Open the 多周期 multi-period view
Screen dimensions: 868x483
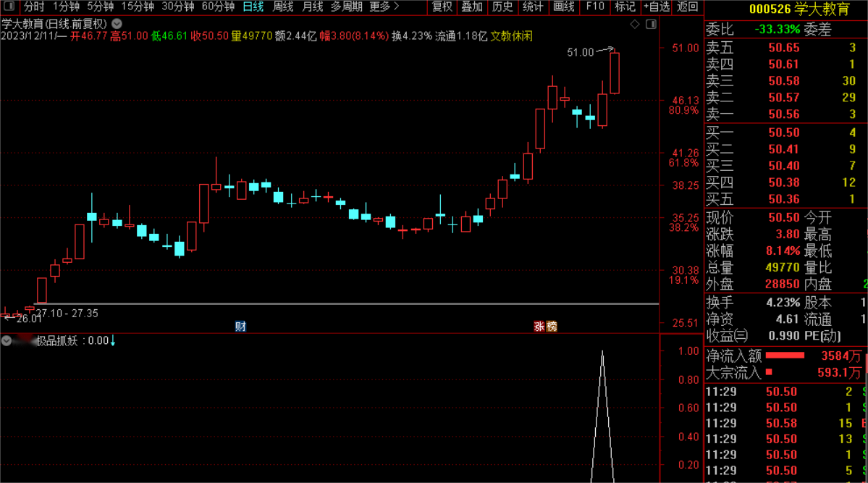(347, 7)
